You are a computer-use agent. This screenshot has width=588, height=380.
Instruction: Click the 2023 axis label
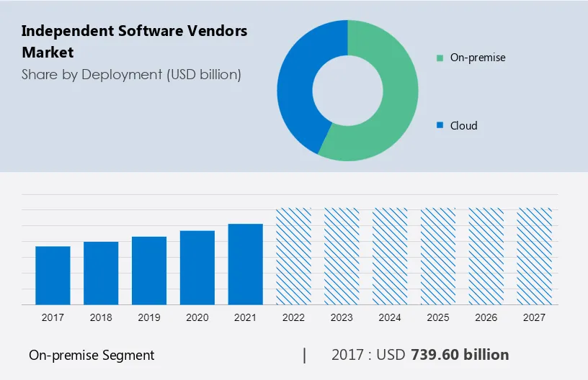pyautogui.click(x=342, y=317)
